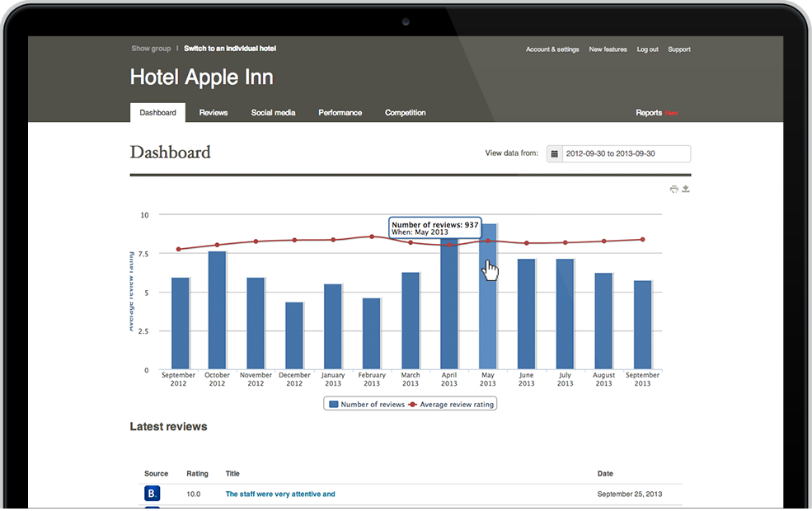Screen dimensions: 812x511
Task: Click the Booking.com source icon
Action: [152, 494]
